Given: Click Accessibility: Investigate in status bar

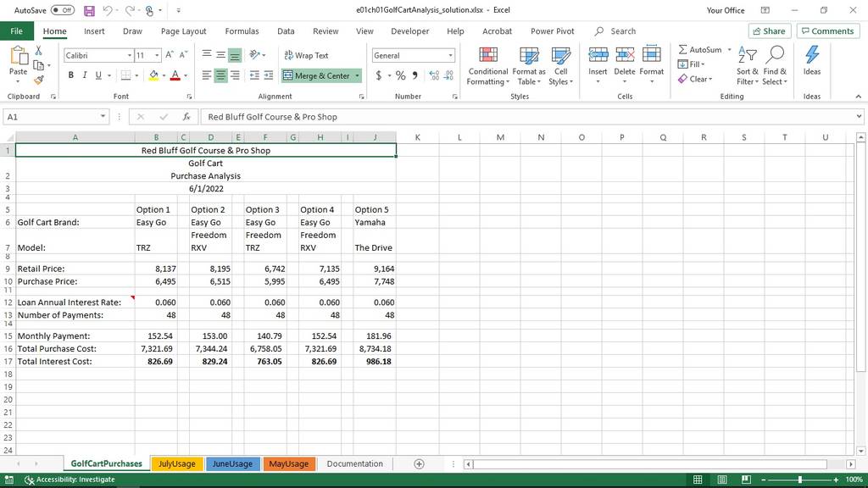Looking at the screenshot, I should point(70,480).
